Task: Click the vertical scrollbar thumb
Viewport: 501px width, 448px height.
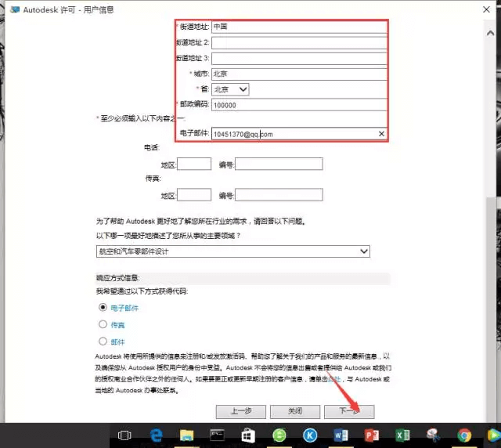Action: [491, 309]
